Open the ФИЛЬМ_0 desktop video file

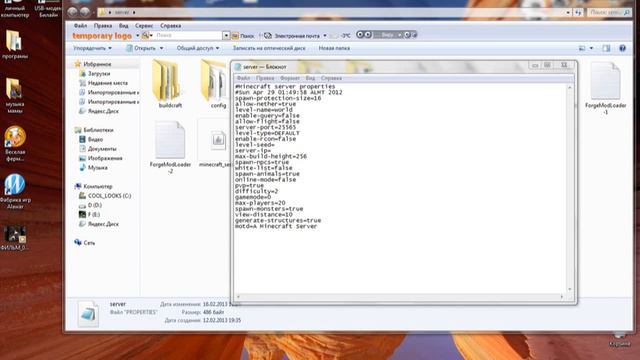(15, 238)
